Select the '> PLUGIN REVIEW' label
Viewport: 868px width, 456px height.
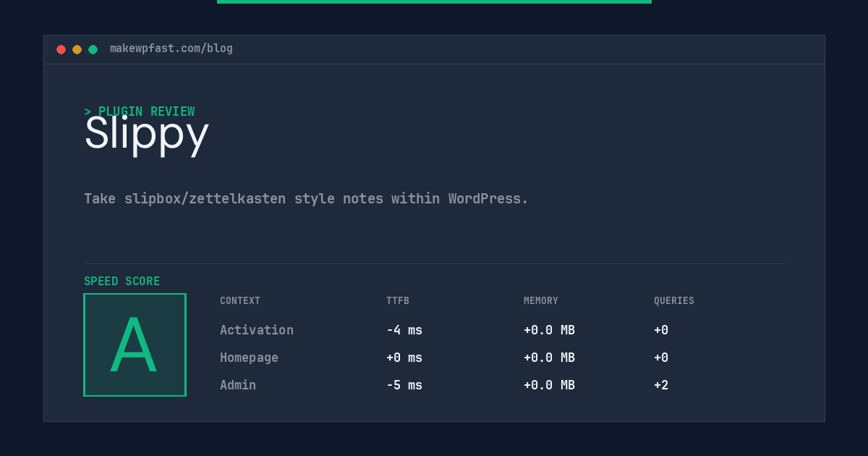click(x=140, y=111)
